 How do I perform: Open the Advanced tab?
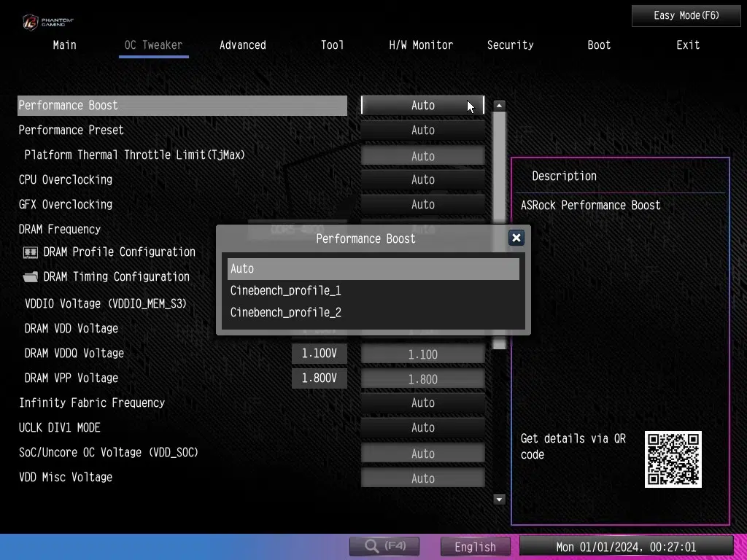coord(242,45)
